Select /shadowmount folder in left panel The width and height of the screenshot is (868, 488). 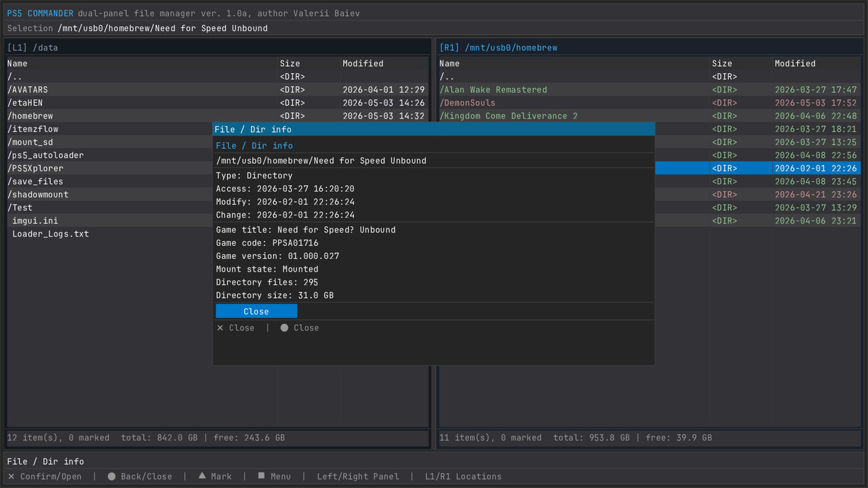tap(108, 195)
